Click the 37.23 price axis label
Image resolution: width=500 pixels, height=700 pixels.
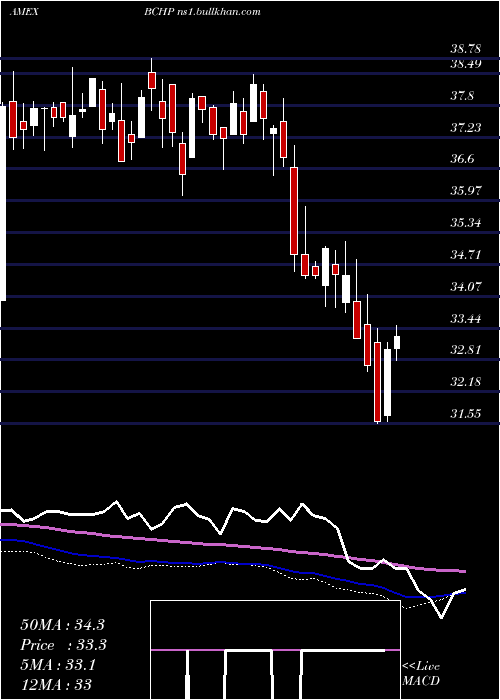466,128
